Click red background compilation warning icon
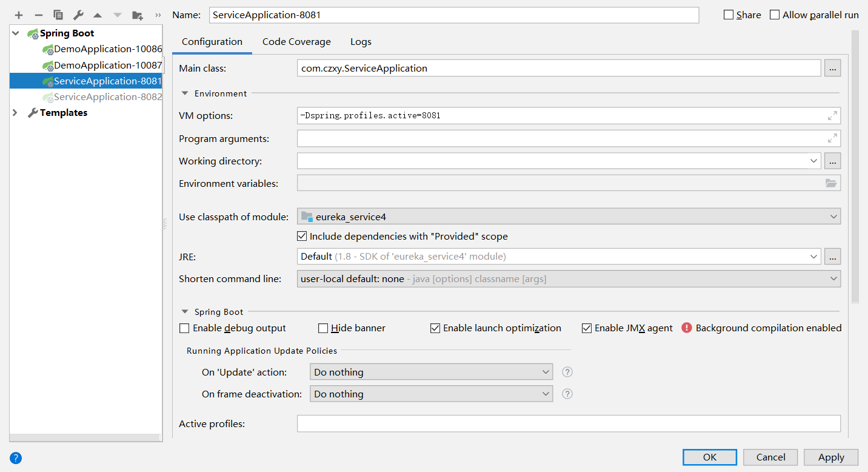Image resolution: width=868 pixels, height=472 pixels. [x=687, y=328]
